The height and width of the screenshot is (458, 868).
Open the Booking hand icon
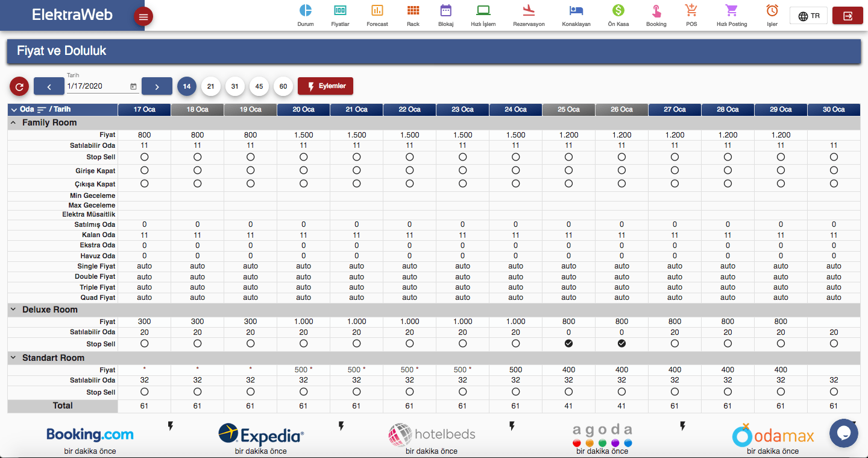656,10
